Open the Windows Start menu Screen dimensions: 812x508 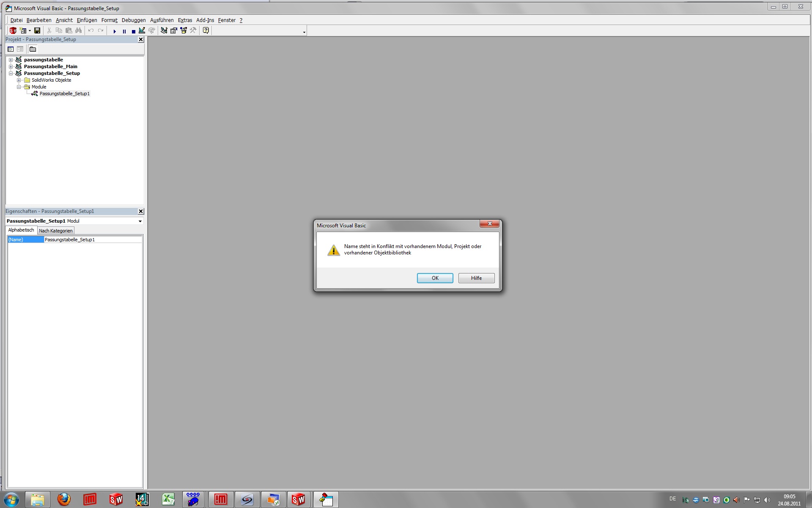[11, 500]
